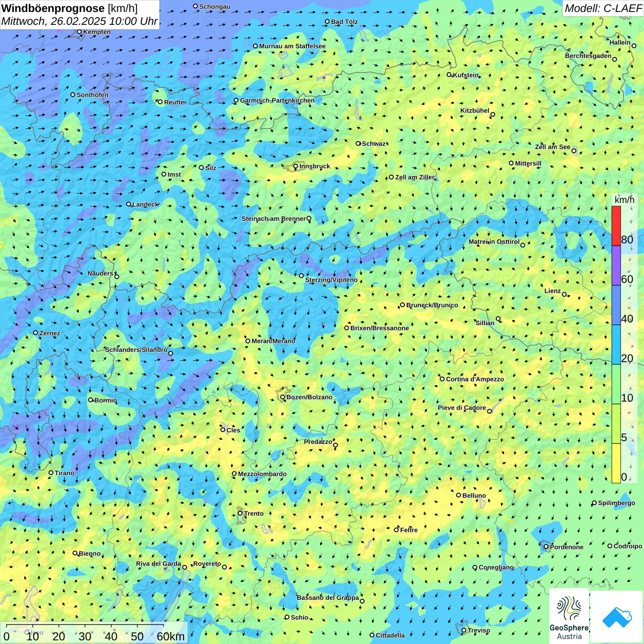Click the Kufstein city label
This screenshot has width=644, height=644.
coord(466,75)
